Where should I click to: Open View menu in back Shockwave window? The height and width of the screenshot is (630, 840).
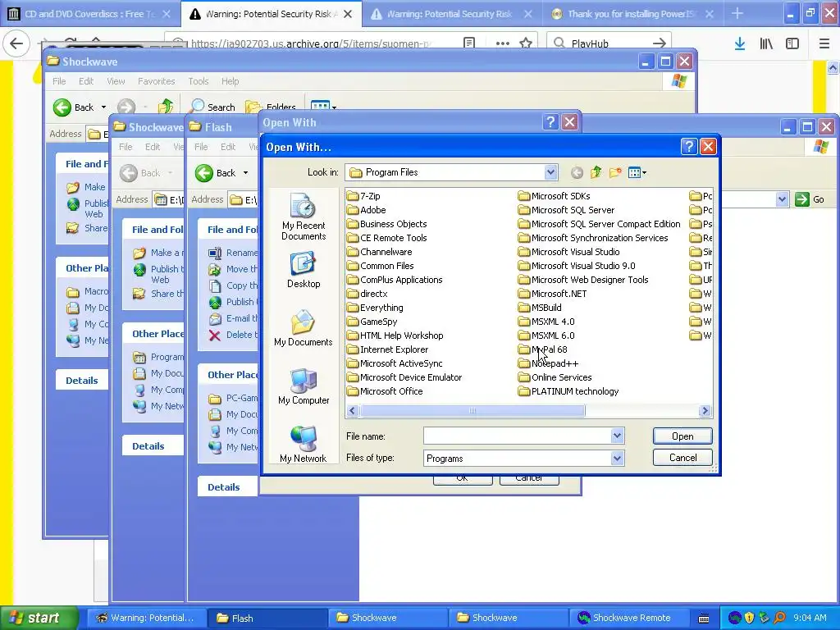pyautogui.click(x=116, y=81)
